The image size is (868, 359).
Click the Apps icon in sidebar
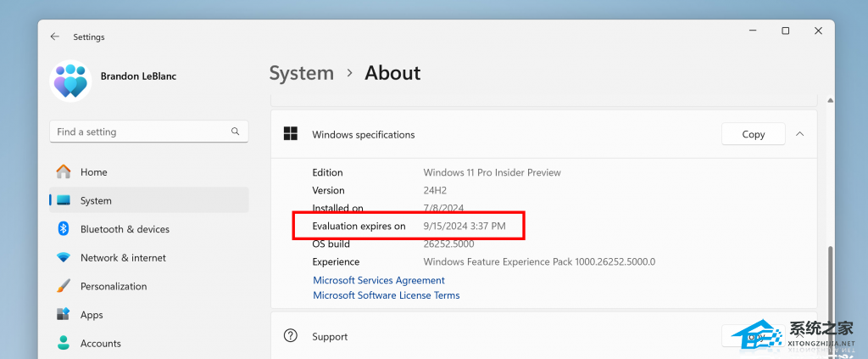click(64, 315)
